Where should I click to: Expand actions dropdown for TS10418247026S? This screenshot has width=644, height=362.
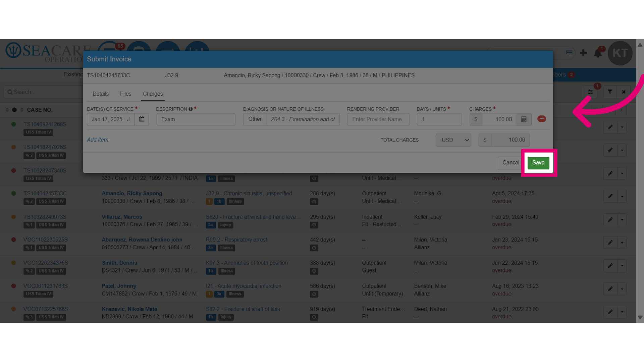click(x=622, y=150)
